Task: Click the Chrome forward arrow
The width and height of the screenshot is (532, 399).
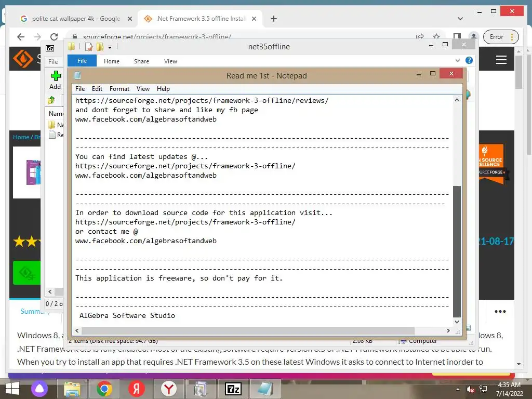Action: (37, 37)
